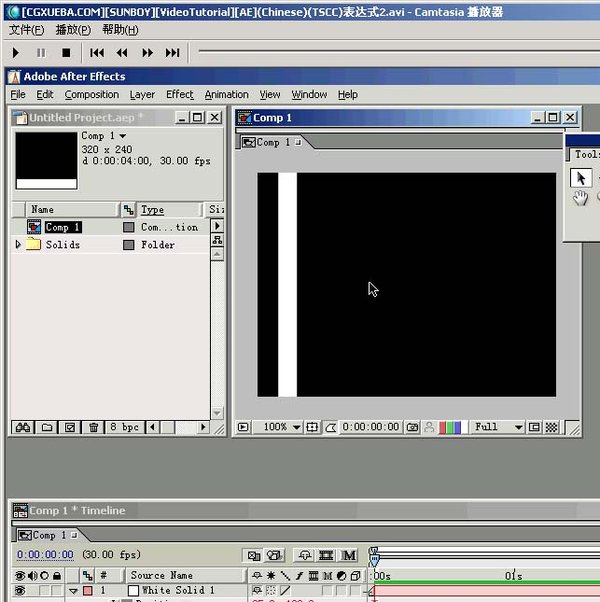Expand the Solids folder
This screenshot has height=602, width=600.
[x=18, y=244]
